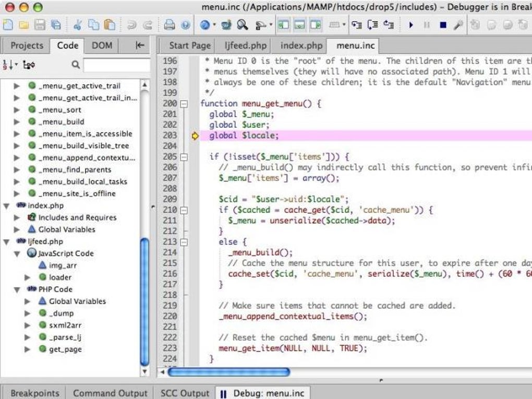
Task: Click the Code panel search filter field
Action: 116,65
